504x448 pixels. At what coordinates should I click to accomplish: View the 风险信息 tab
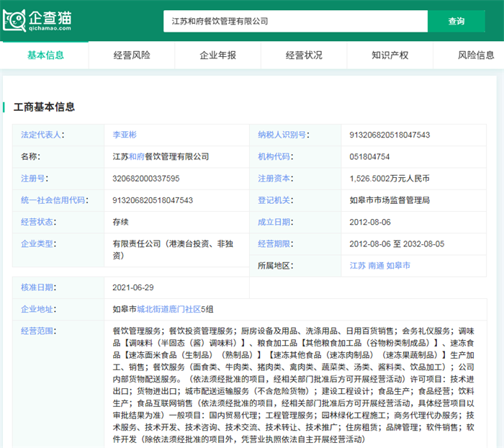(x=476, y=55)
